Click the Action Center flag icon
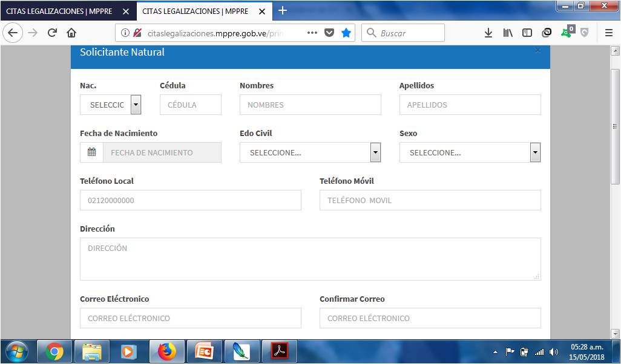 coord(510,351)
